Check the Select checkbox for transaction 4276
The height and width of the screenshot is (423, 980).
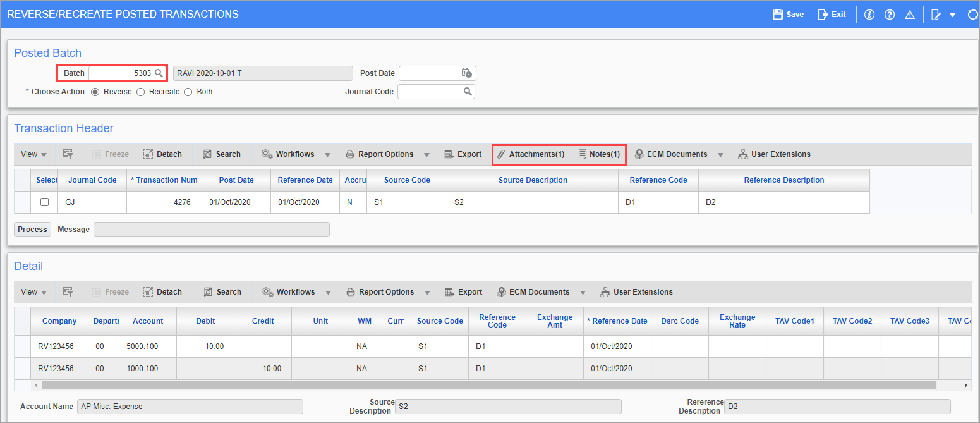point(44,201)
